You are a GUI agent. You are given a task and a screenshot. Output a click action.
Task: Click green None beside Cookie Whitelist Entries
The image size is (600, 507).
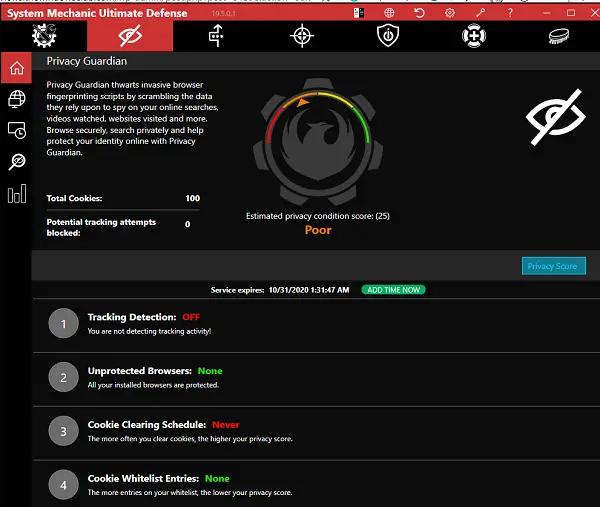pos(217,478)
